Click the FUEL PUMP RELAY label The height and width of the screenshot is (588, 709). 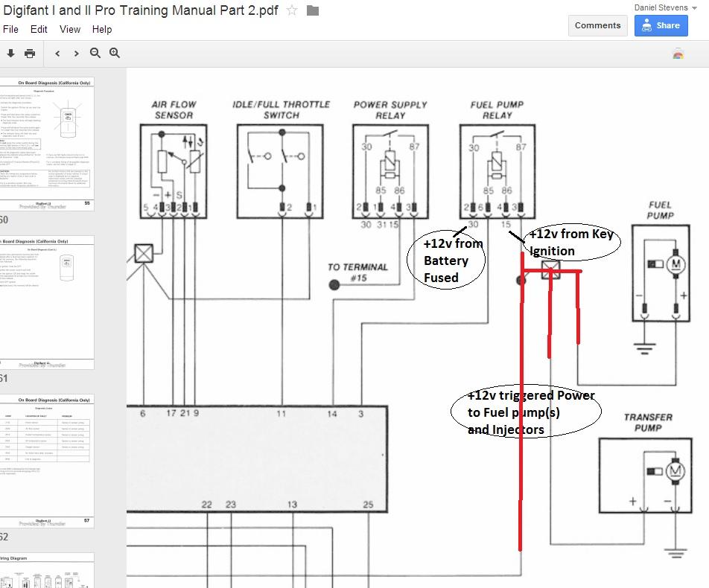[x=497, y=110]
